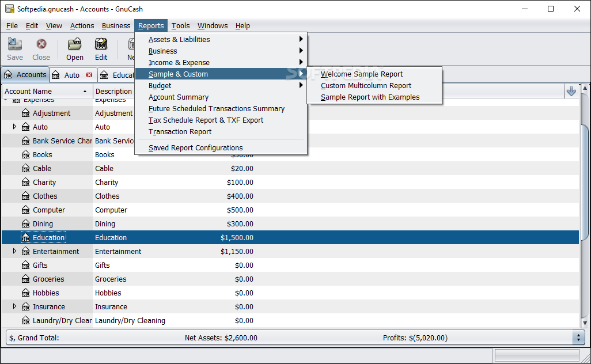Select Account Summary report
591x364 pixels.
221,97
